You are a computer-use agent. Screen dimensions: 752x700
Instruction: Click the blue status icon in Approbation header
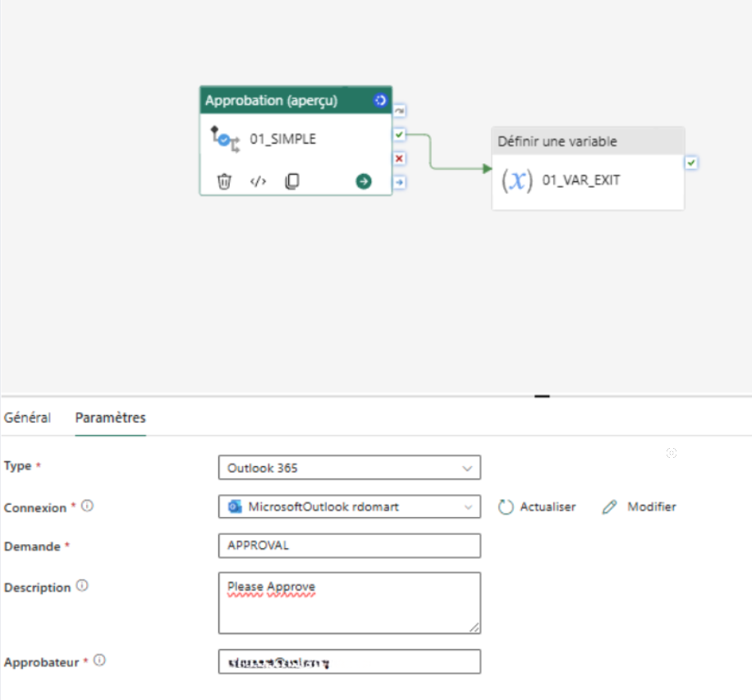pyautogui.click(x=380, y=100)
